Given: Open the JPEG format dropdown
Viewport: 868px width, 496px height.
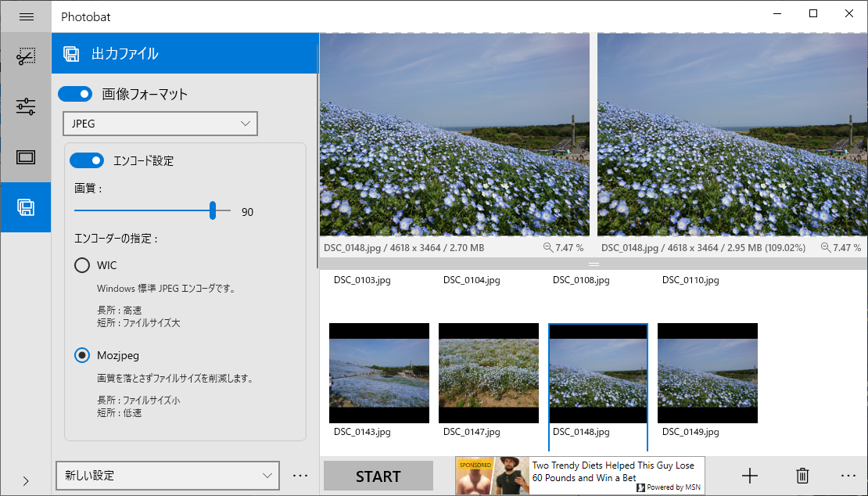Looking at the screenshot, I should click(160, 124).
